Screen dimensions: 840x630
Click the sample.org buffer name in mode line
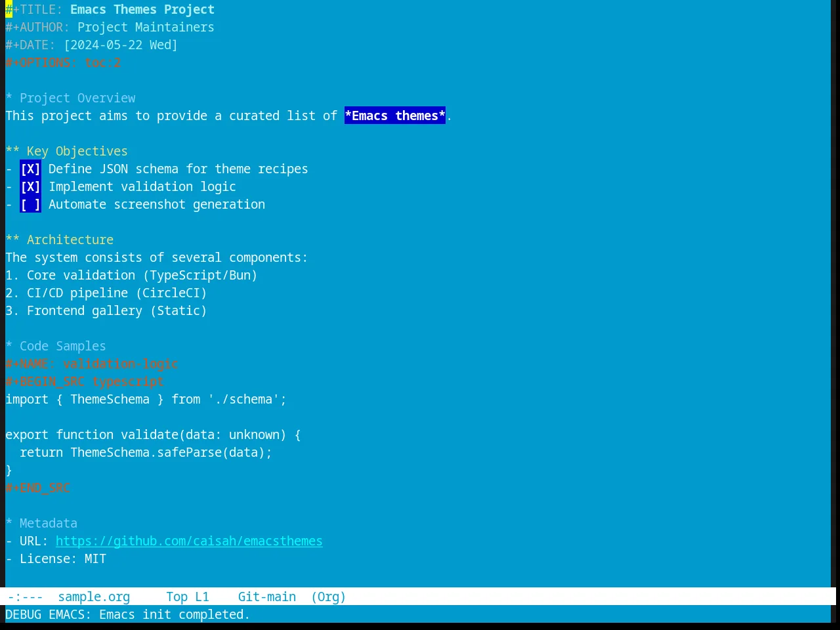pos(94,597)
